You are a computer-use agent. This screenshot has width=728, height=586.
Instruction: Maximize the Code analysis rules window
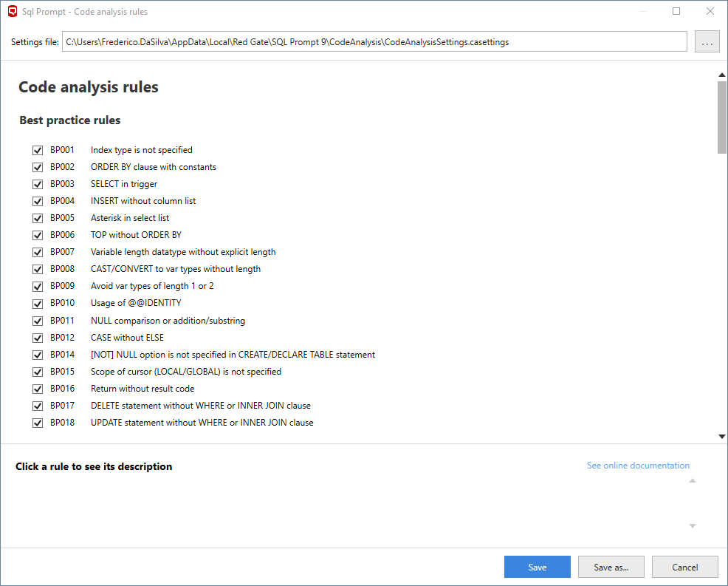pyautogui.click(x=676, y=12)
